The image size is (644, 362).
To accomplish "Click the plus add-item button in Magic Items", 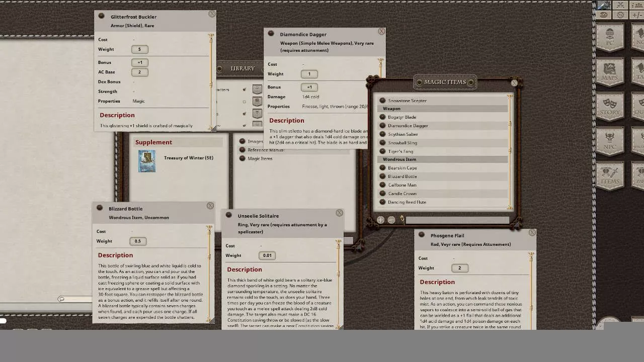I will tap(381, 220).
